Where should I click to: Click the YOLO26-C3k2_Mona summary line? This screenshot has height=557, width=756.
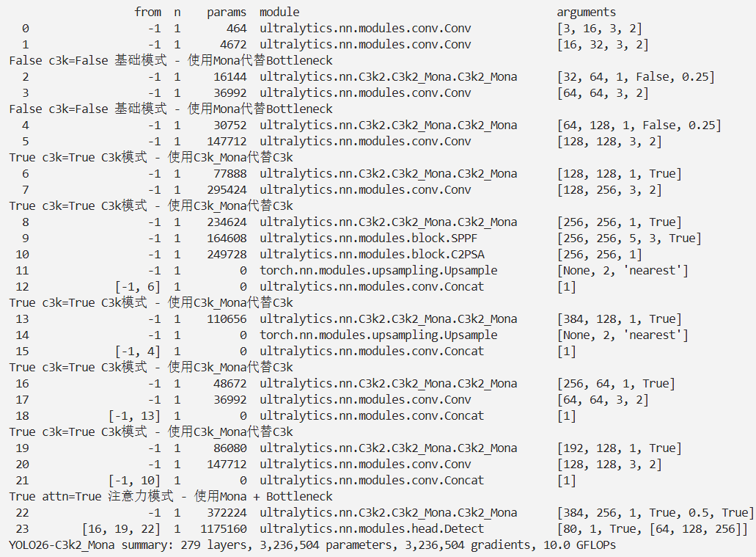coord(312,545)
